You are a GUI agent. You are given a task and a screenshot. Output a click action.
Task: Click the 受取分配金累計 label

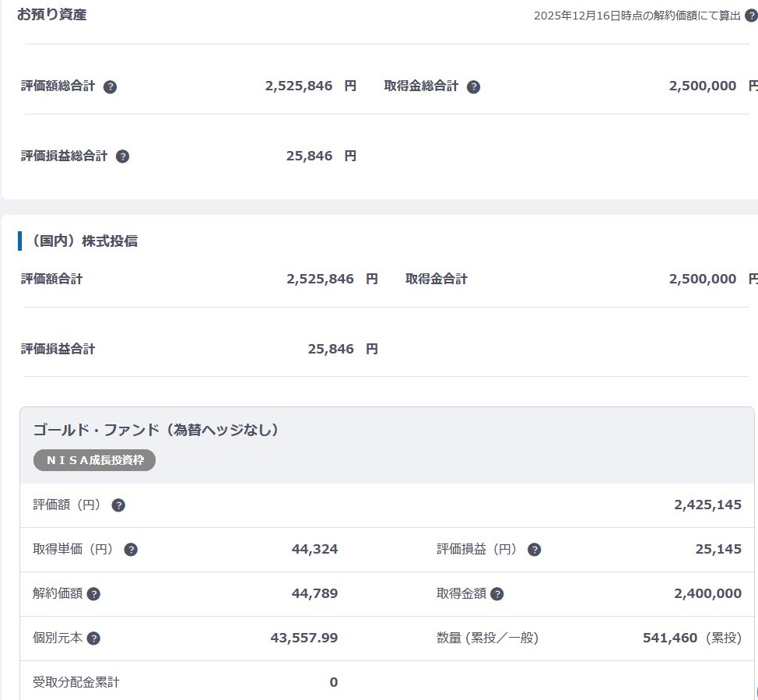pyautogui.click(x=76, y=683)
